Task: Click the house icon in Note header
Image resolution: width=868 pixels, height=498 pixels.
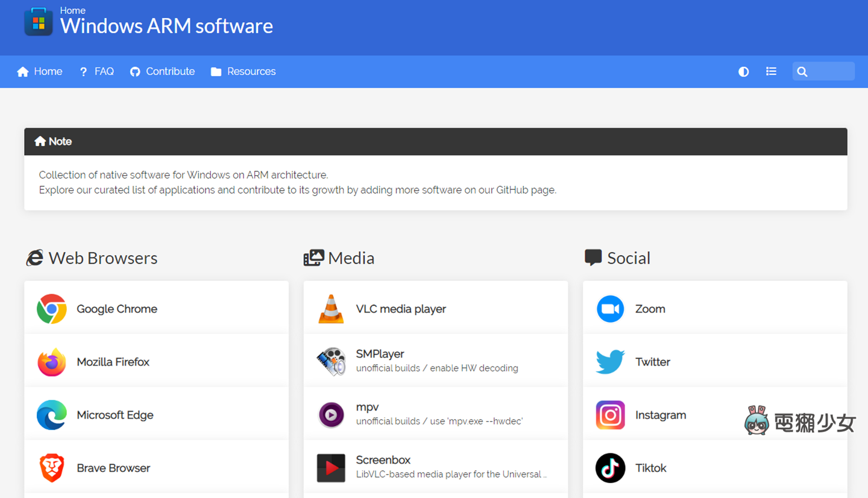Action: click(40, 141)
